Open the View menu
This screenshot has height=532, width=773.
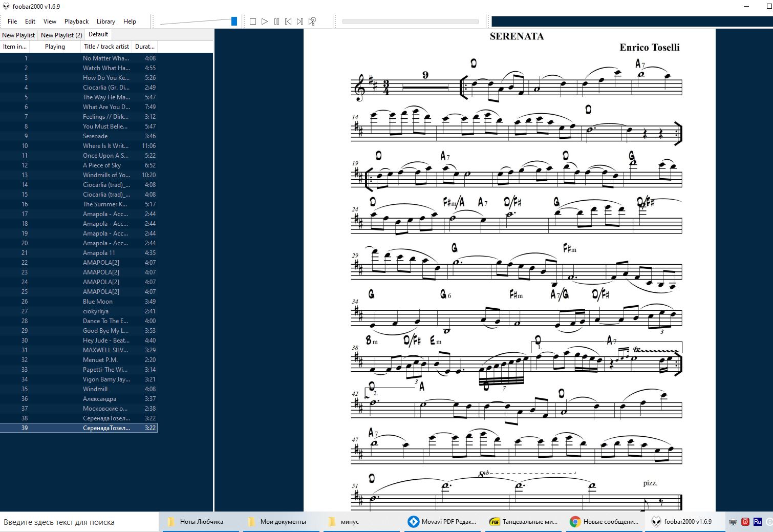click(50, 22)
